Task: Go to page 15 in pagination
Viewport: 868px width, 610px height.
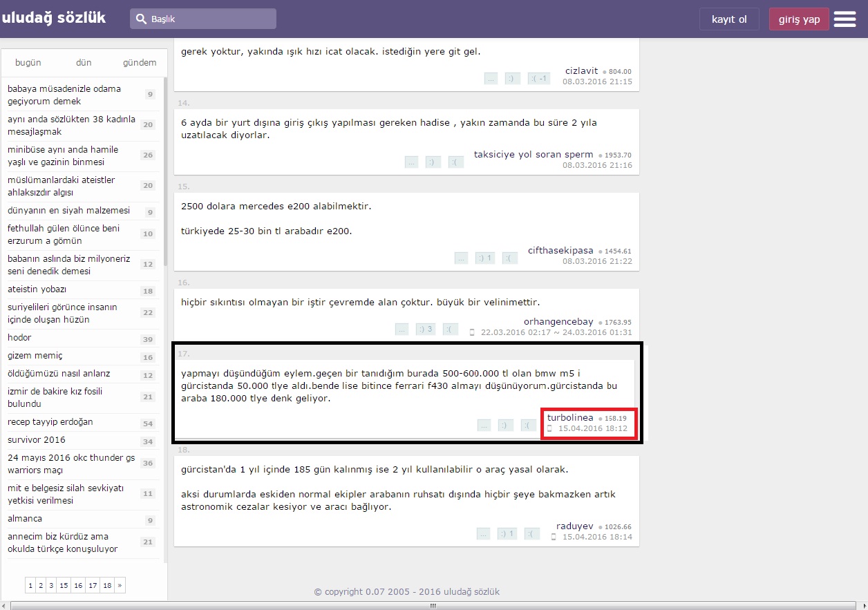Action: [64, 585]
